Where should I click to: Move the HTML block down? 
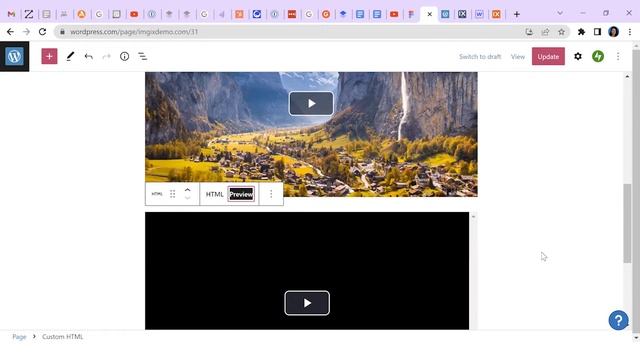(187, 198)
